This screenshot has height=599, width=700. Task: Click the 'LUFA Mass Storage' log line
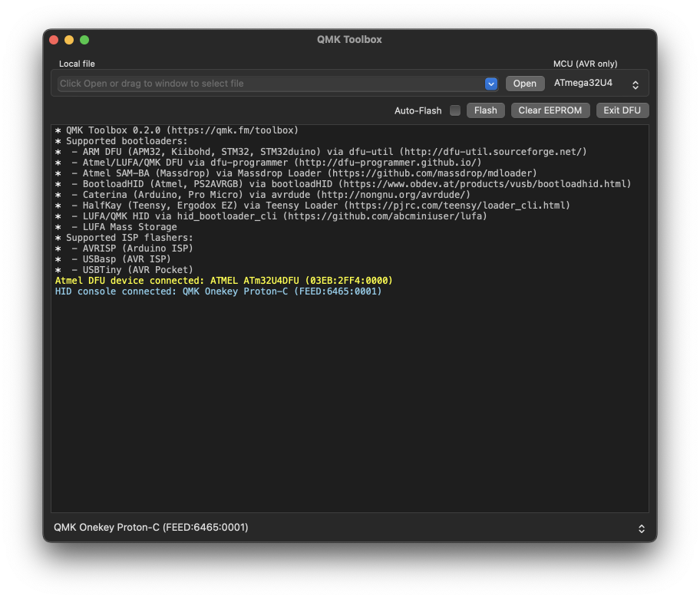(x=116, y=226)
